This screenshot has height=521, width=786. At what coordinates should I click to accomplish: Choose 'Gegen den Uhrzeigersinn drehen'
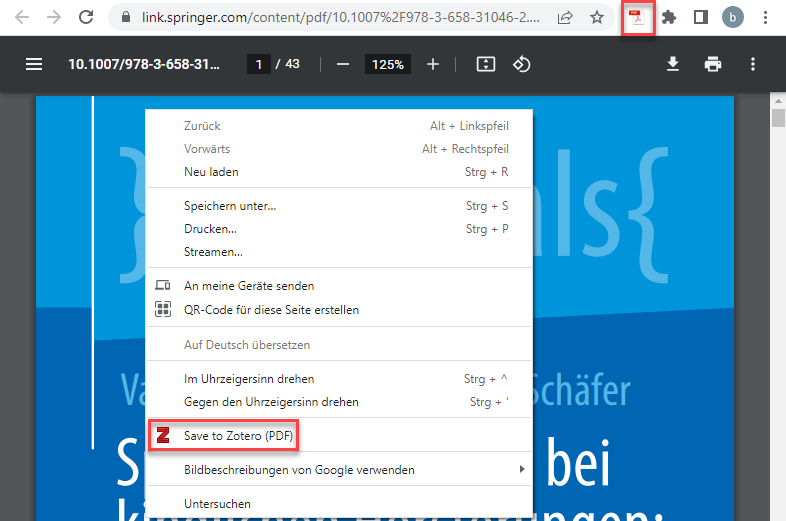[x=339, y=402]
